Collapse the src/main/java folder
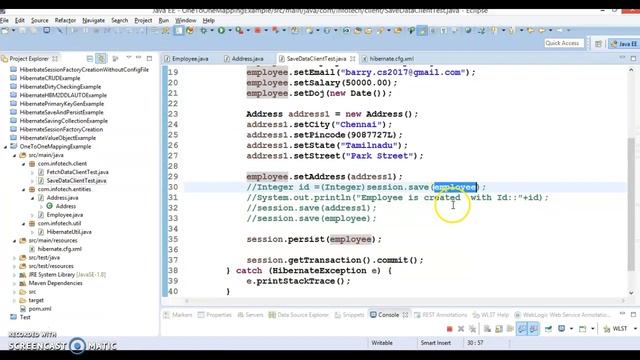 pos(15,156)
